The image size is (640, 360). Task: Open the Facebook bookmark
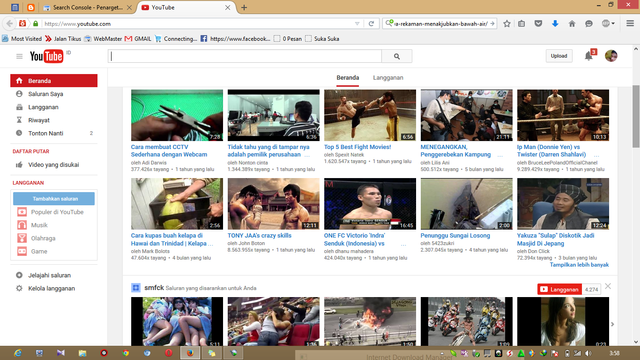pyautogui.click(x=235, y=39)
